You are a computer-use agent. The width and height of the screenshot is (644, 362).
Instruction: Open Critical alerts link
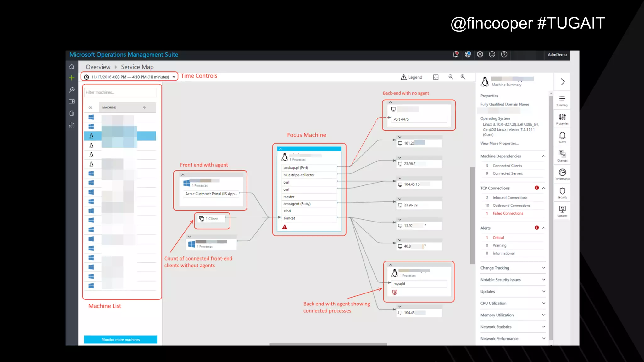coord(498,238)
